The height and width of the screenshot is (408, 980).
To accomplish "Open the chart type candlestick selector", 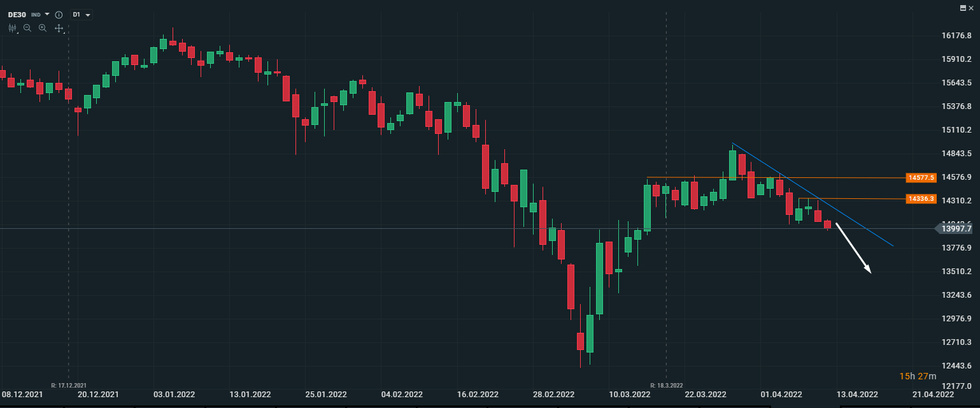I will (13, 28).
